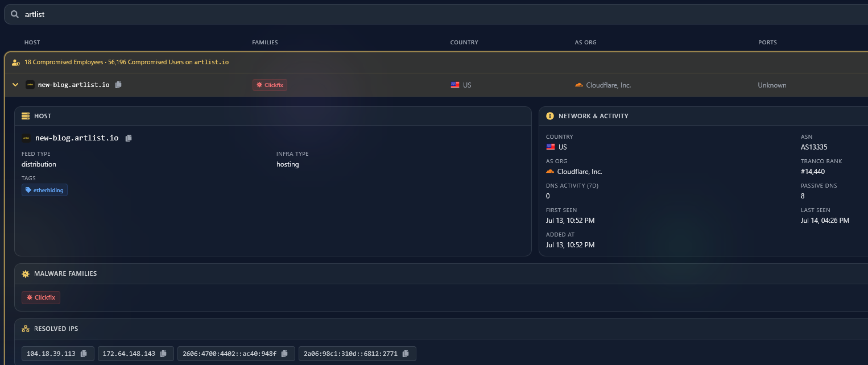Click the etherhiding tag icon
The width and height of the screenshot is (868, 365).
pyautogui.click(x=28, y=190)
